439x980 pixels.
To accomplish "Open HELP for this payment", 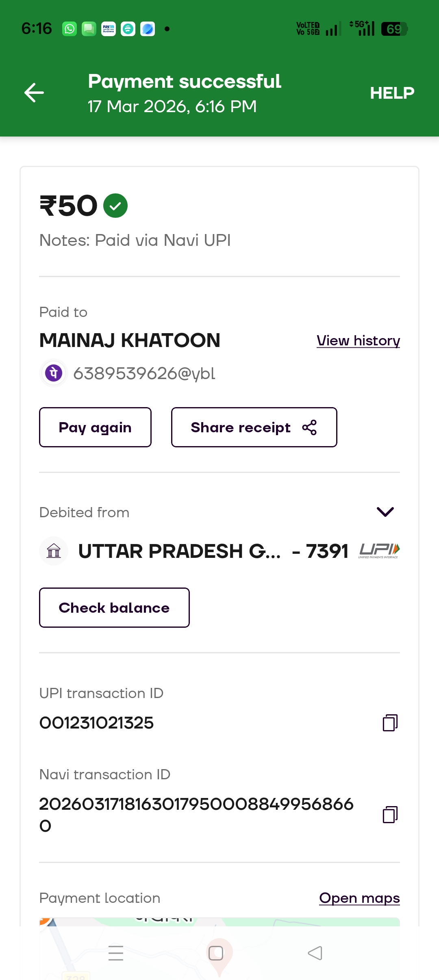I will pos(392,93).
